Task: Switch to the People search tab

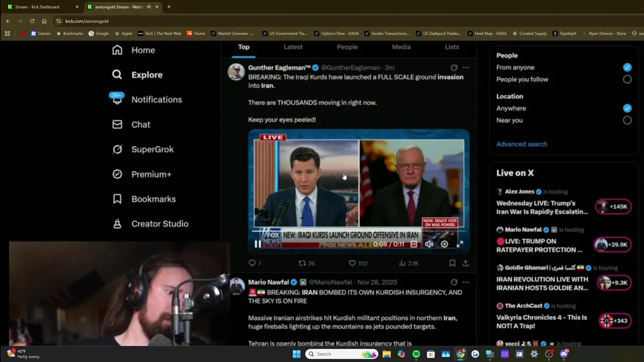Action: [347, 47]
